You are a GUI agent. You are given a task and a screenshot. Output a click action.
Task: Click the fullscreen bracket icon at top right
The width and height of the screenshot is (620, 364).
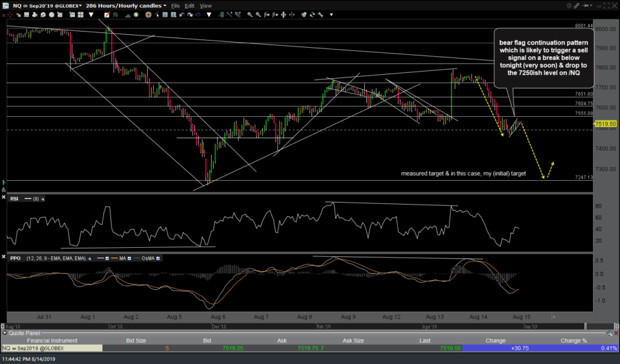tap(606, 6)
